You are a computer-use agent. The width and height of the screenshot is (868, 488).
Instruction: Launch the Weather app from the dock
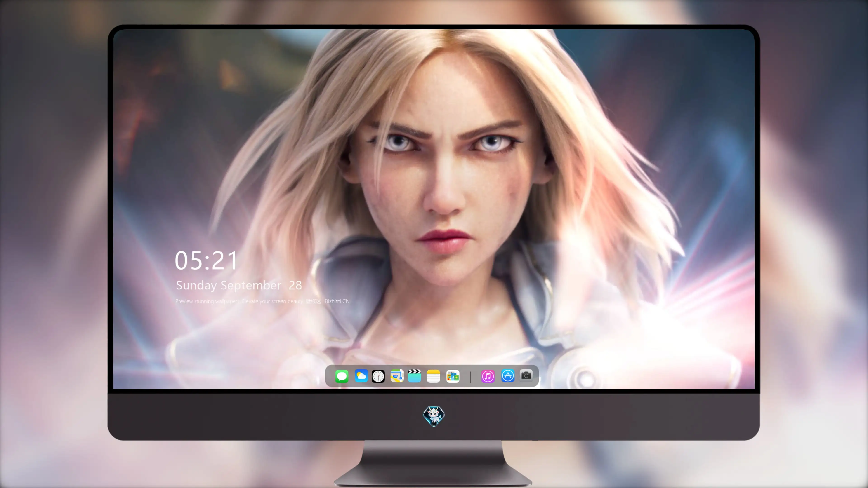click(361, 376)
